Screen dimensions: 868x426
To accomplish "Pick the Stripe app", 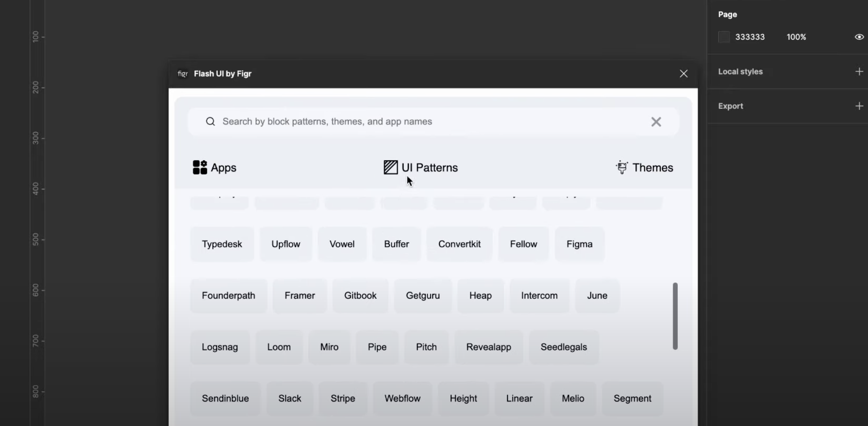I will pos(343,398).
